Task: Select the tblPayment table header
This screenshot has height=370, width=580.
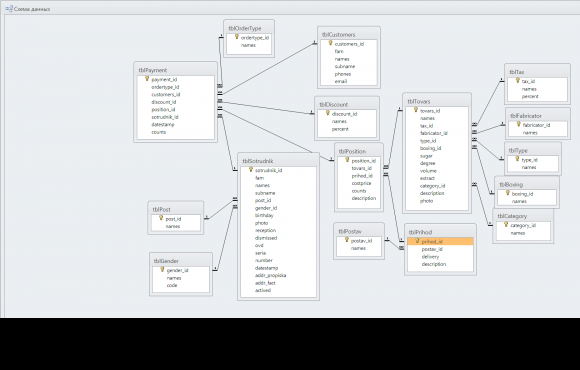Action: point(175,70)
